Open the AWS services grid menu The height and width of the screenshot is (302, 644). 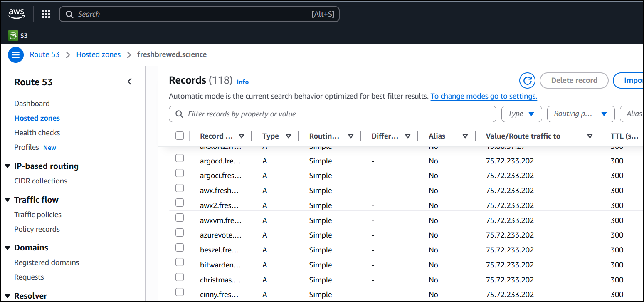pos(46,14)
